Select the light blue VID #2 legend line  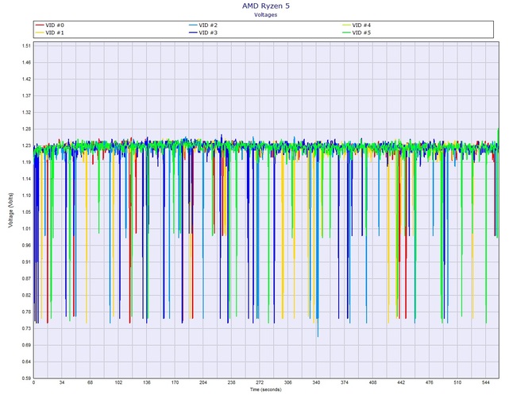[x=193, y=25]
